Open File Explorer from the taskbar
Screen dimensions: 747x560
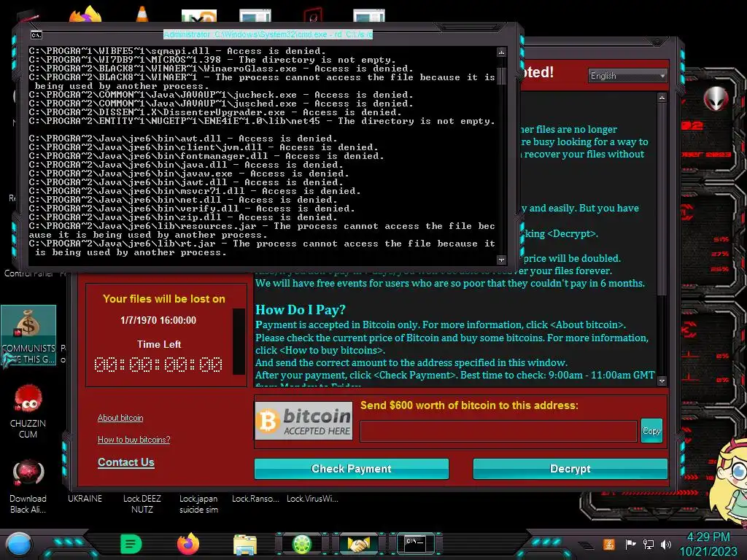[x=245, y=544]
